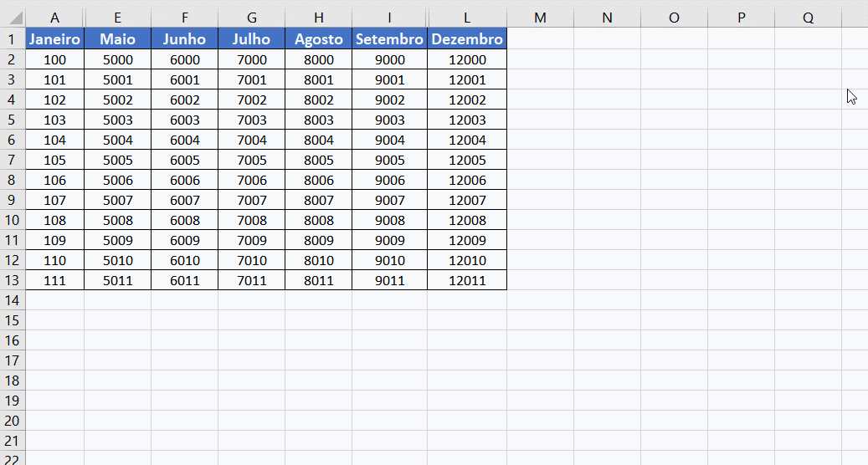The height and width of the screenshot is (465, 868).
Task: Click row 20 header
Action: tap(12, 421)
